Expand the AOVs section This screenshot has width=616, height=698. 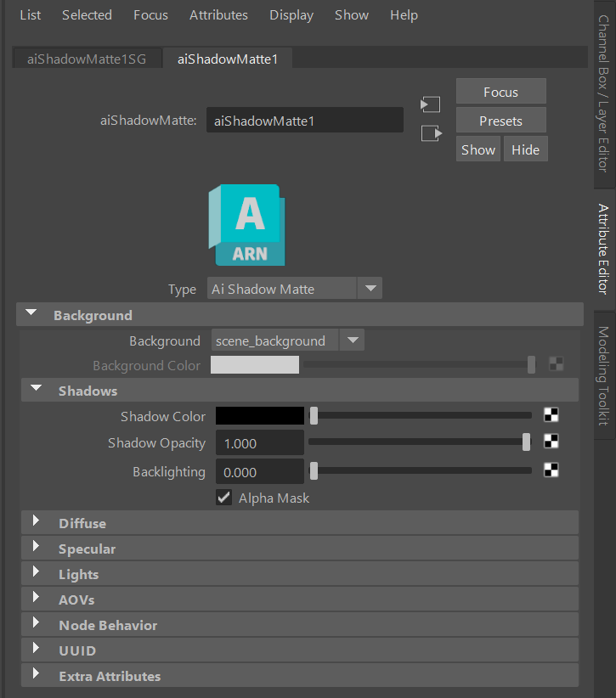(37, 597)
